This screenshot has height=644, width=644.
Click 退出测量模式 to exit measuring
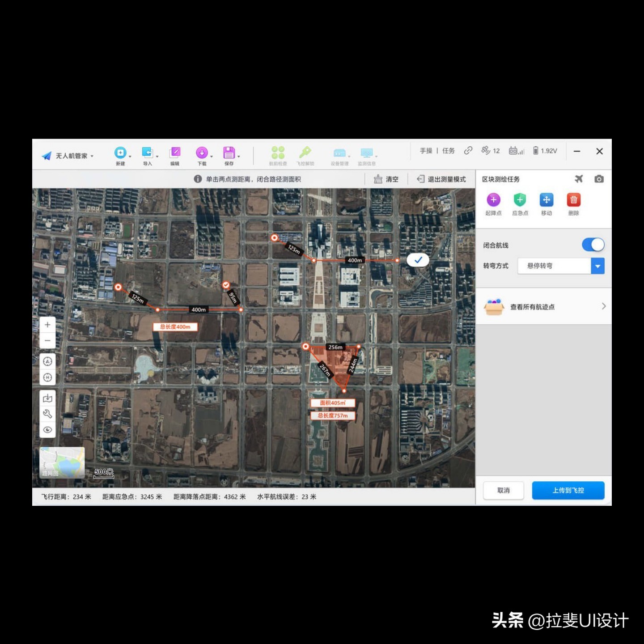[441, 179]
